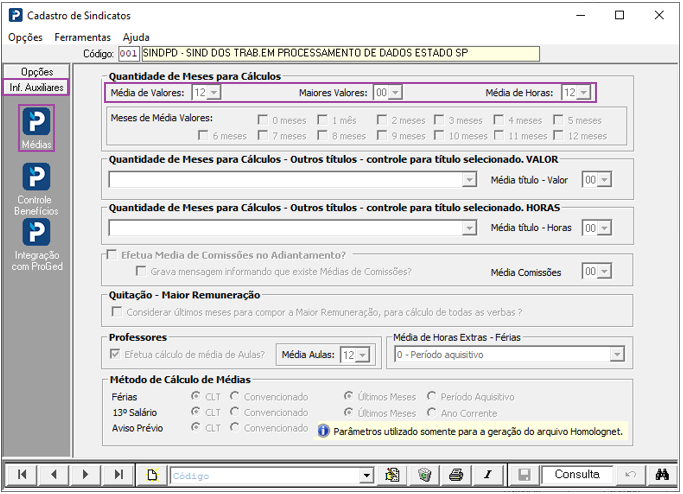683x494 pixels.
Task: Expand the Média Aulas dropdown
Action: [x=362, y=355]
